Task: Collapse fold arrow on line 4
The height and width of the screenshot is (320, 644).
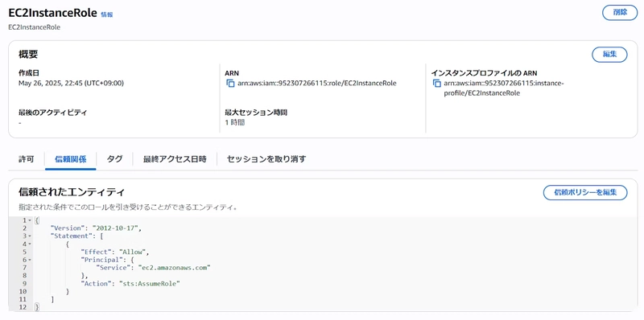Action: tap(30, 244)
